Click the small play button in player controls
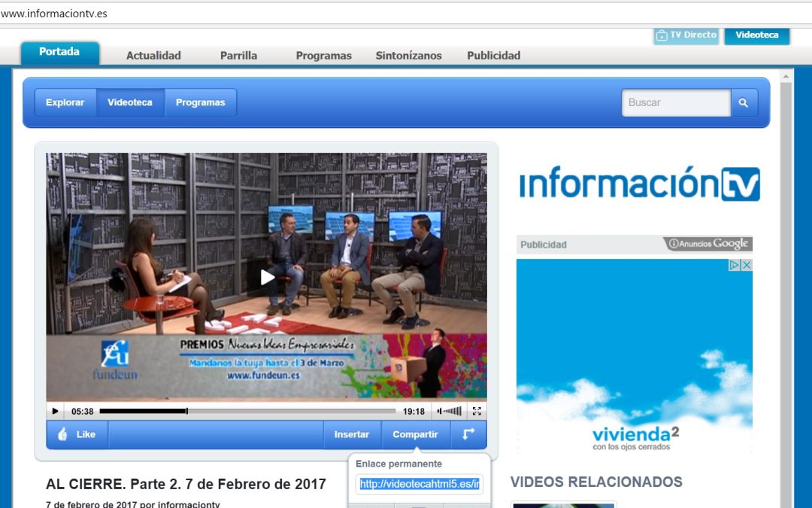 pyautogui.click(x=55, y=412)
